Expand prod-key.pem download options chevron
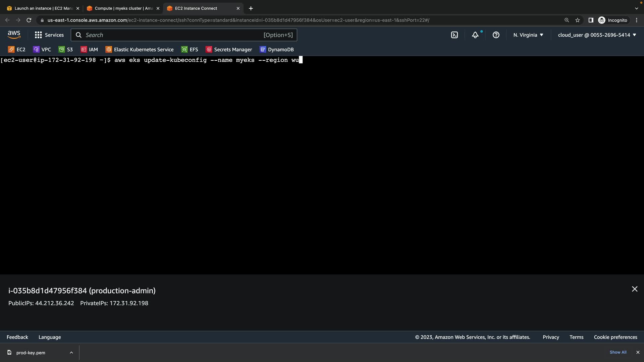 click(x=71, y=353)
